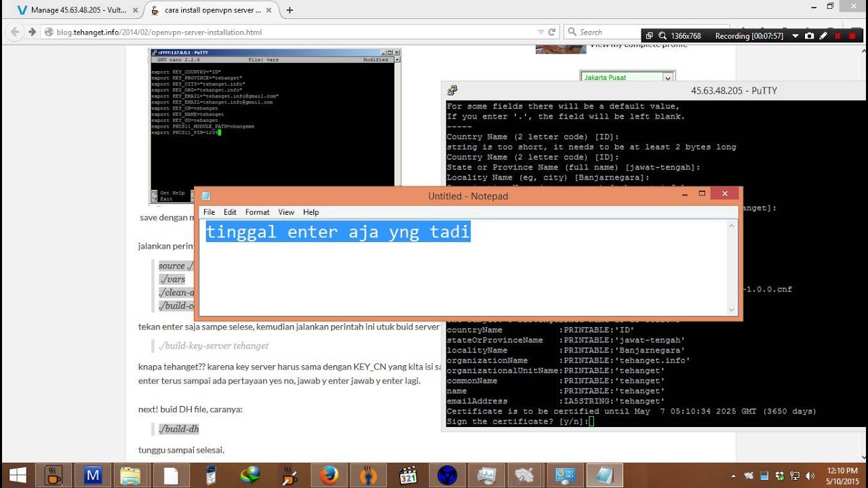Open the phone device icon in taskbar
The image size is (868, 488).
coord(210,475)
